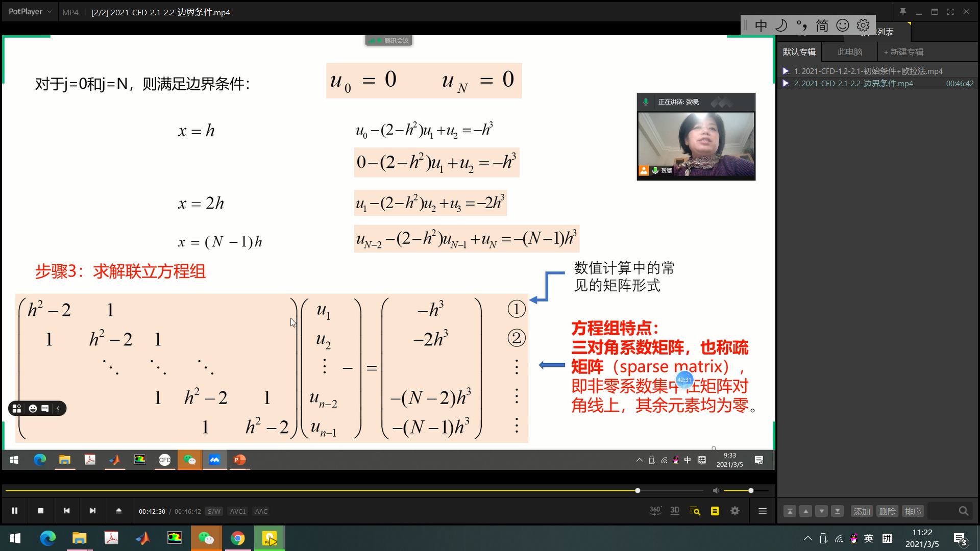Collapse the meeting toolbar with the chevron
The height and width of the screenshot is (551, 980).
[x=58, y=408]
